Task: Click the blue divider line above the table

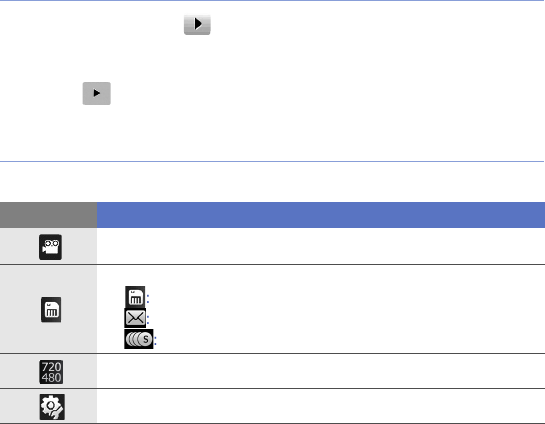Action: [x=272, y=161]
